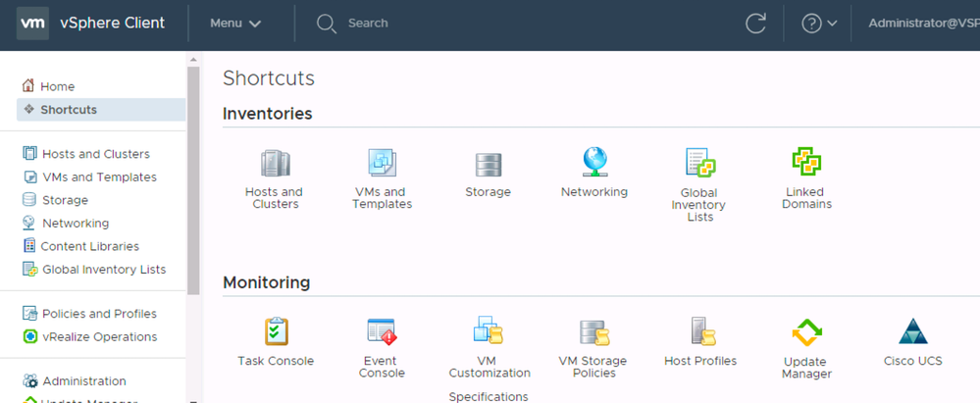Click the Content Libraries sidebar icon
The width and height of the screenshot is (980, 403).
click(28, 245)
